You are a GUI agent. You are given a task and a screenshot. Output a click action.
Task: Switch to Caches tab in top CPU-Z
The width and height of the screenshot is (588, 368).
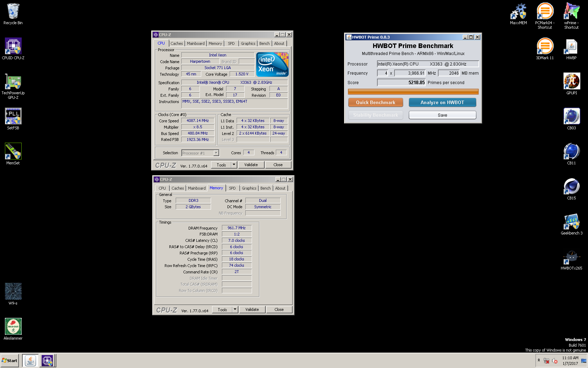point(177,43)
